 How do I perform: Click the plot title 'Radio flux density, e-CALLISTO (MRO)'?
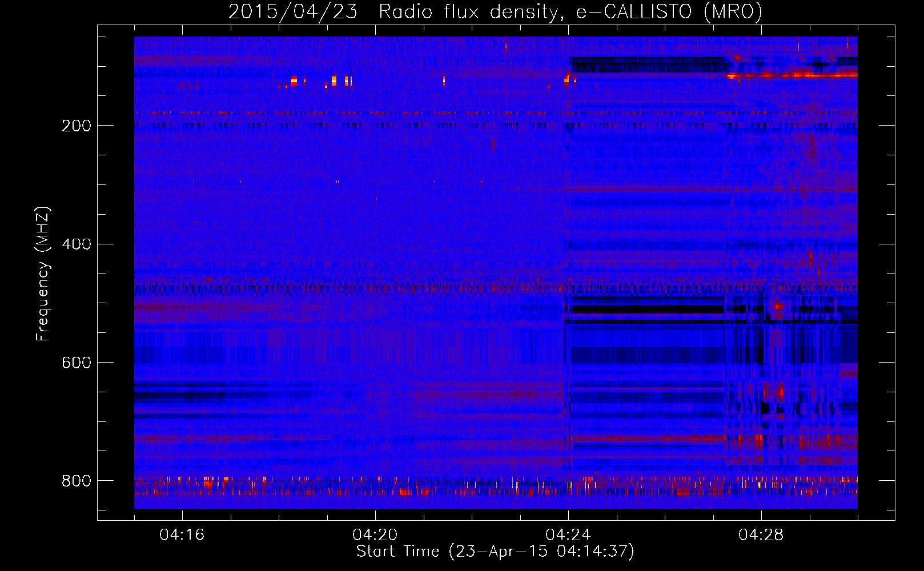pyautogui.click(x=571, y=11)
